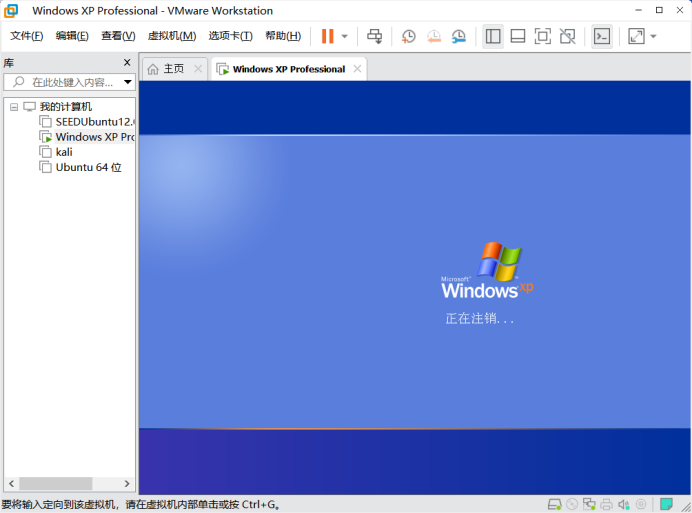
Task: Open the library search filter dropdown
Action: click(128, 82)
